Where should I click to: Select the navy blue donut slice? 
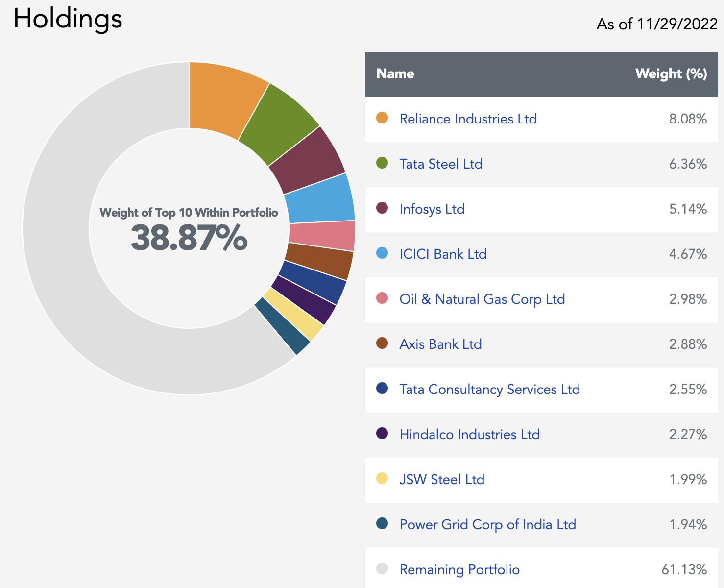pyautogui.click(x=314, y=282)
